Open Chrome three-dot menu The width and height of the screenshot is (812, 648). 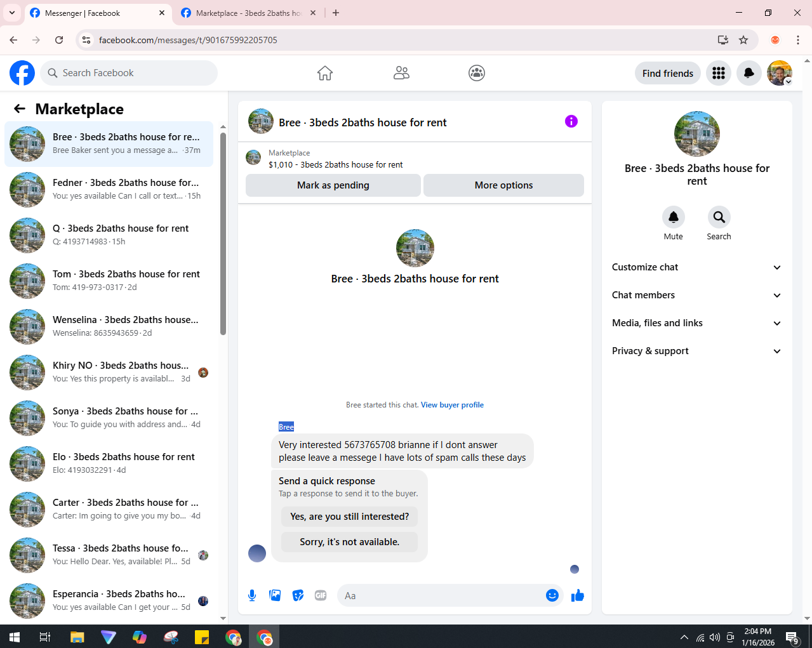(798, 40)
